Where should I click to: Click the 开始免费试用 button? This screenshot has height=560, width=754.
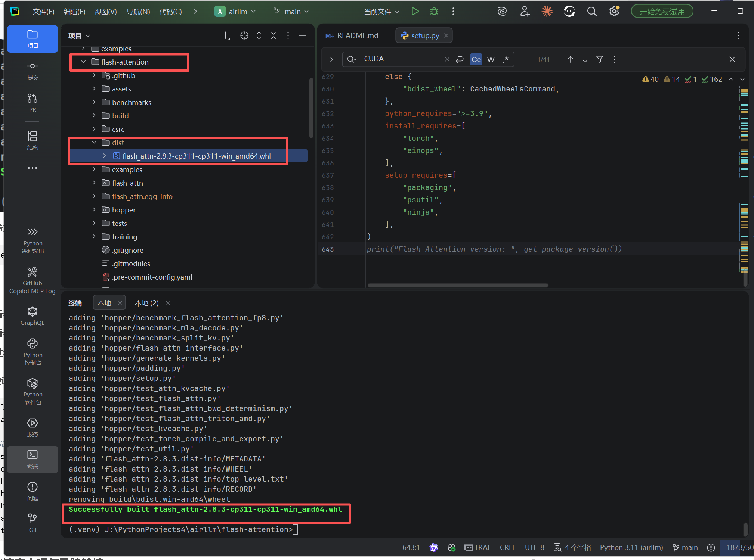pos(662,12)
